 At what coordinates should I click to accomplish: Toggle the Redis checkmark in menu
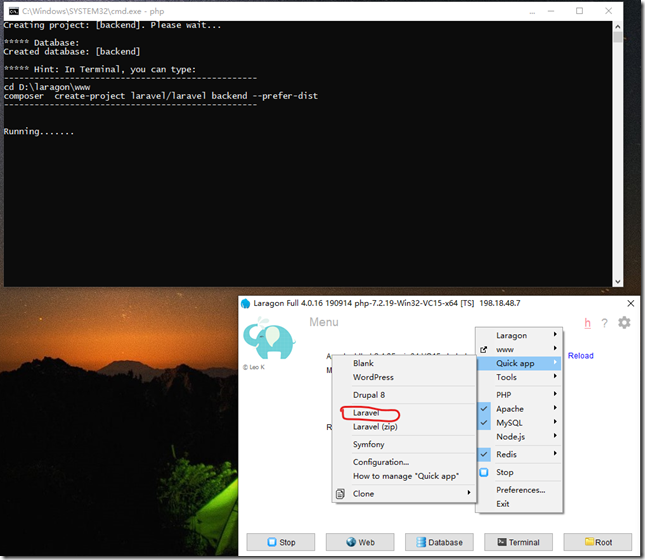484,455
